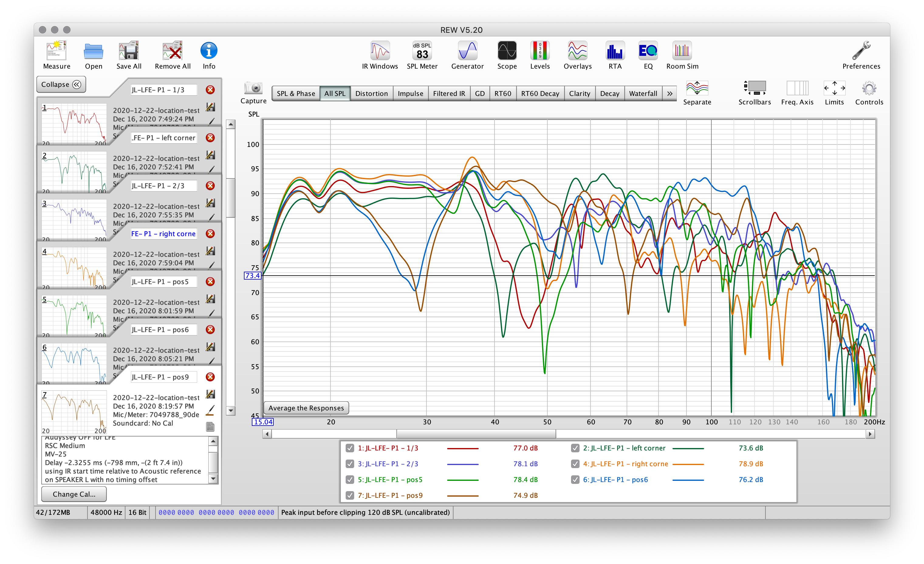This screenshot has width=924, height=564.
Task: Open the Impulse tab
Action: 410,94
